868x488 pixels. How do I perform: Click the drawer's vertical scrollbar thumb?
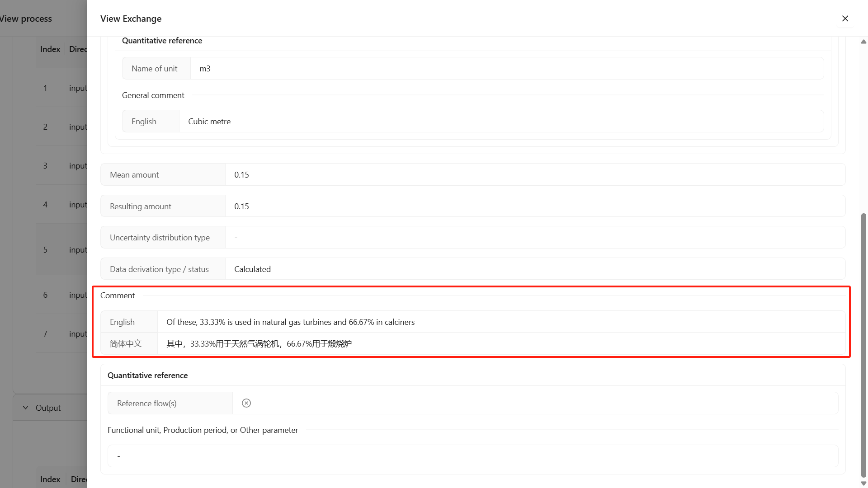pos(863,343)
